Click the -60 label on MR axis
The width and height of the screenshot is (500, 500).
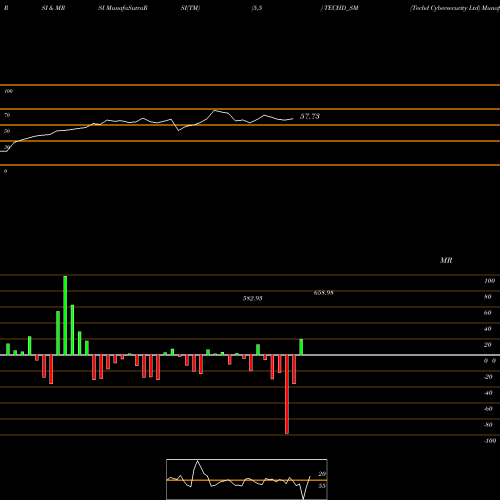point(488,409)
